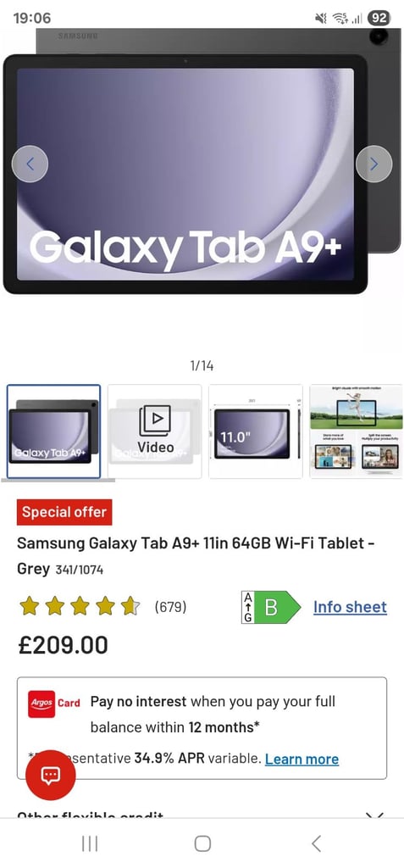The image size is (404, 868).
Task: Tap the Argos Card logo
Action: (54, 704)
